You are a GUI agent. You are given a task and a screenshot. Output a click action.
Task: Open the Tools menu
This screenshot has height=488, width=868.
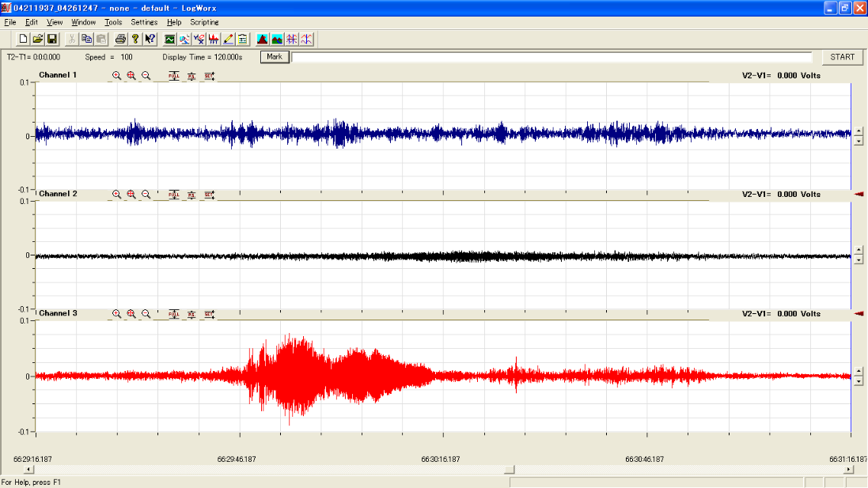point(113,22)
